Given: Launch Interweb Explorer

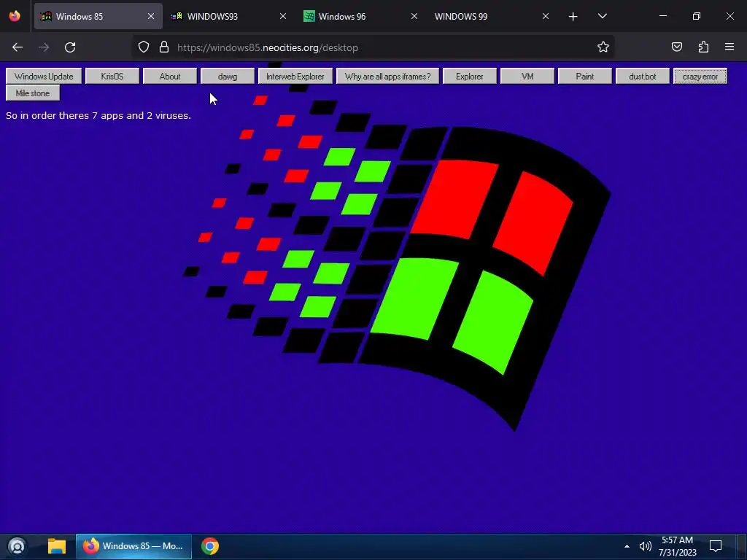Looking at the screenshot, I should coord(295,76).
